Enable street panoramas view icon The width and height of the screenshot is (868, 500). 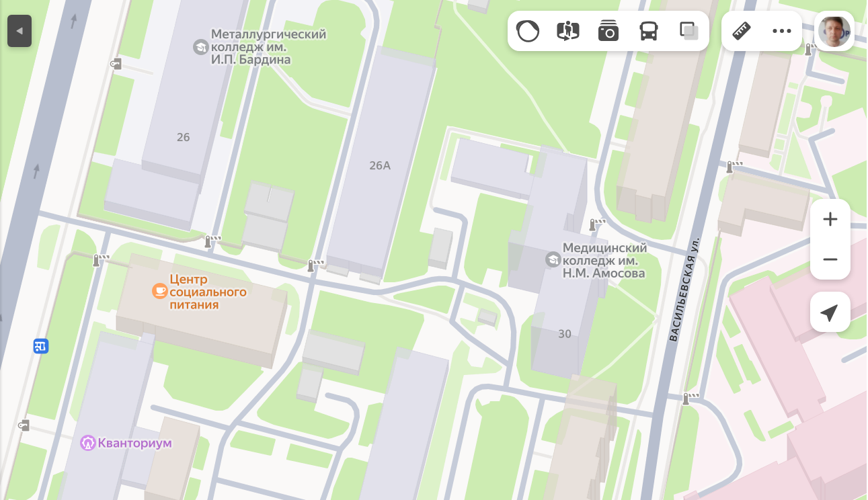tap(568, 31)
